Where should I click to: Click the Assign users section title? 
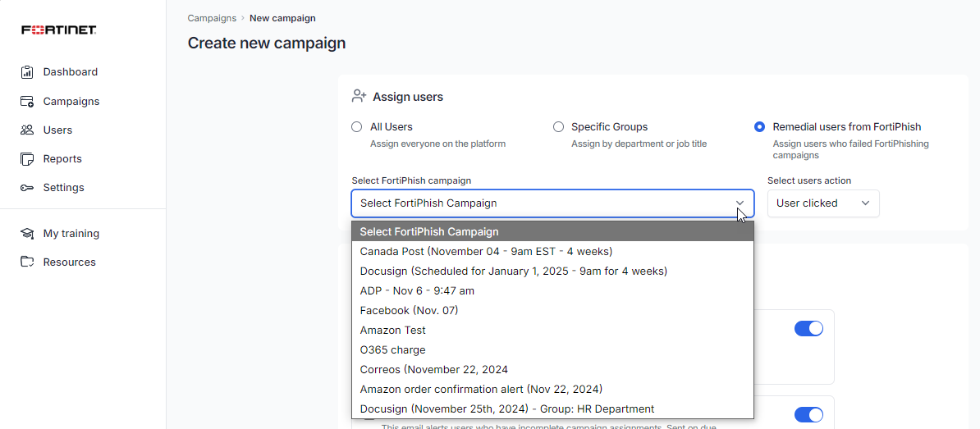point(408,97)
